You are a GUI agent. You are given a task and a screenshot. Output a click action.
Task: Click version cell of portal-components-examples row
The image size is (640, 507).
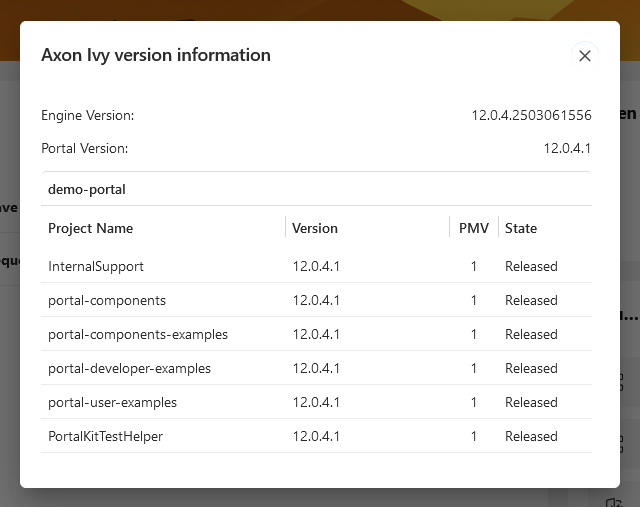(x=316, y=334)
